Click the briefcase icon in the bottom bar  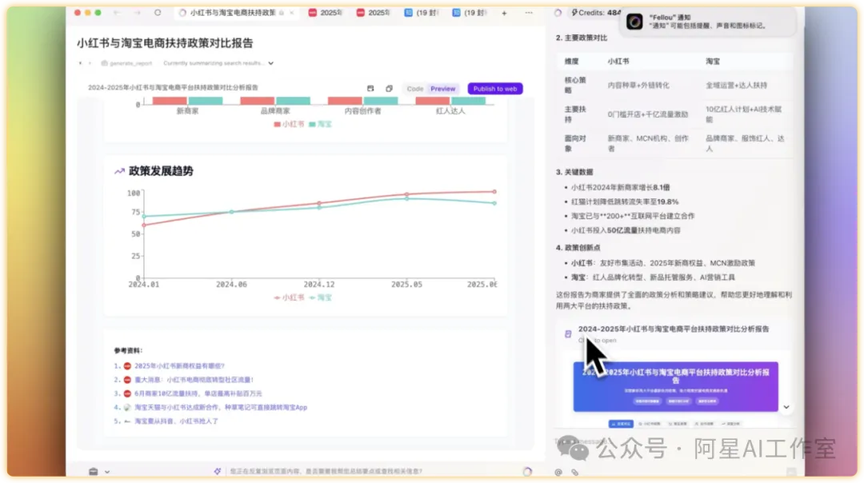tap(93, 471)
